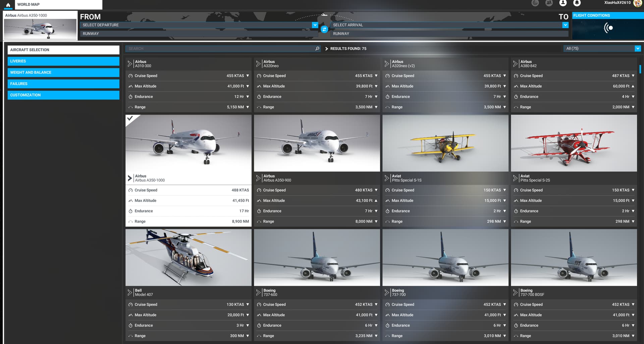Click the search magnifier icon

(x=317, y=49)
